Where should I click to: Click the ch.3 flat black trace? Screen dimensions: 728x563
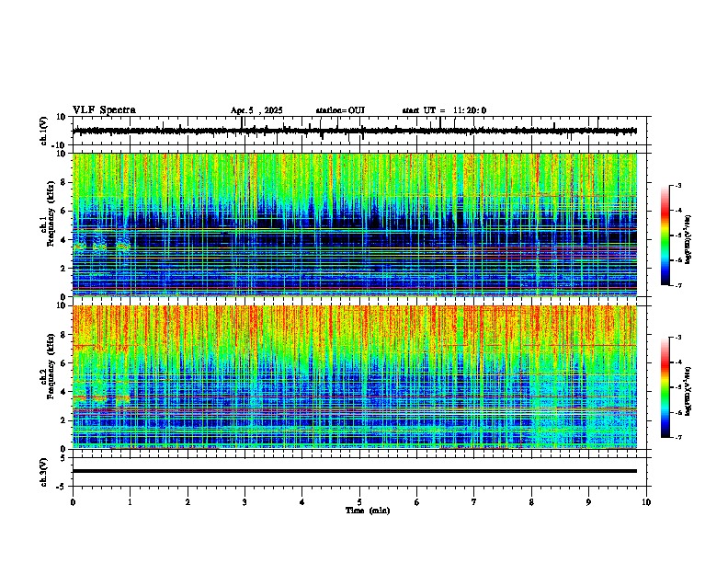(355, 471)
